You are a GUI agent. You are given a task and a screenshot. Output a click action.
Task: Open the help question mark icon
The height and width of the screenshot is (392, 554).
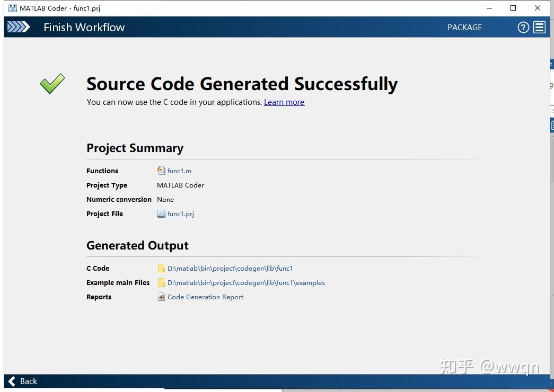click(523, 28)
